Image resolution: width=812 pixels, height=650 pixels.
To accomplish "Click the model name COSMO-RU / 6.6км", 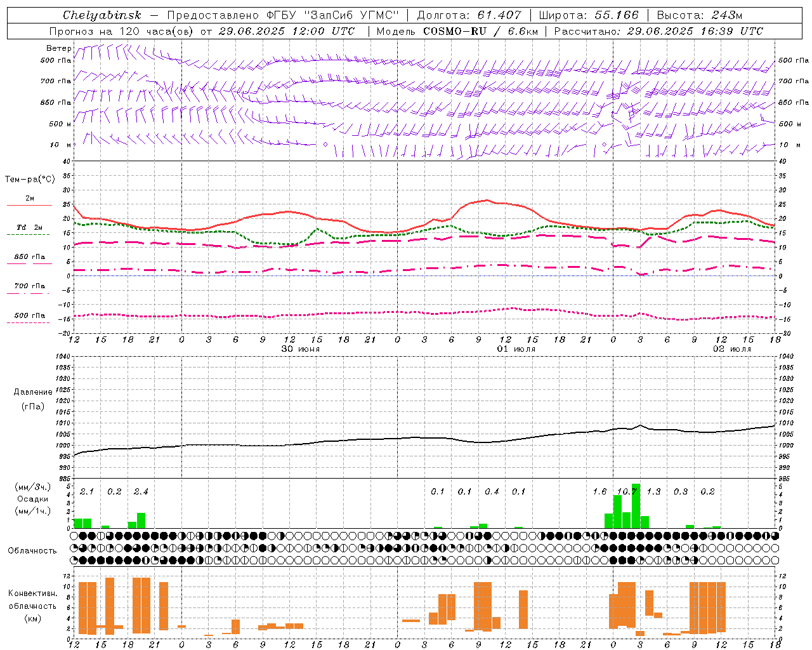I will 480,31.
